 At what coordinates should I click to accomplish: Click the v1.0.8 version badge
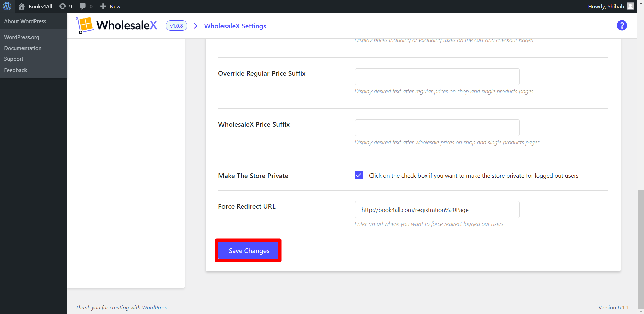pos(177,26)
